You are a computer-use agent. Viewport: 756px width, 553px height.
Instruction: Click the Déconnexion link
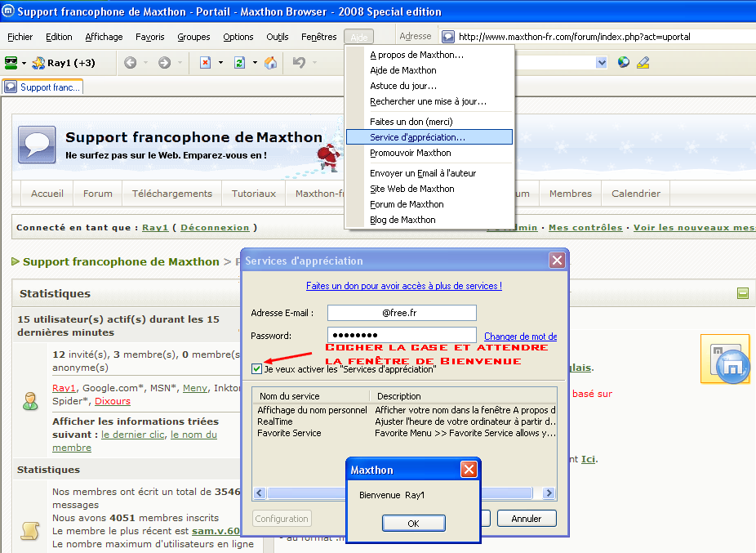(x=215, y=228)
